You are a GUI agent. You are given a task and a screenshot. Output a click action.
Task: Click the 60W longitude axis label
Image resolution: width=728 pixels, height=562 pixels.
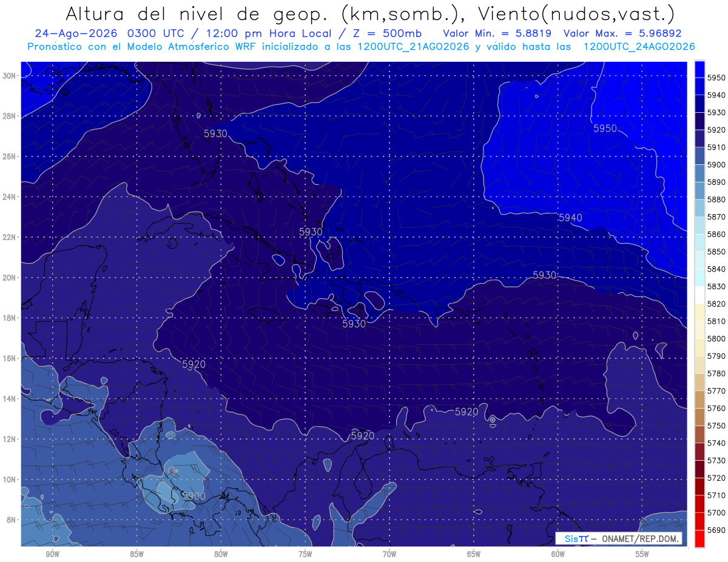[x=558, y=554]
